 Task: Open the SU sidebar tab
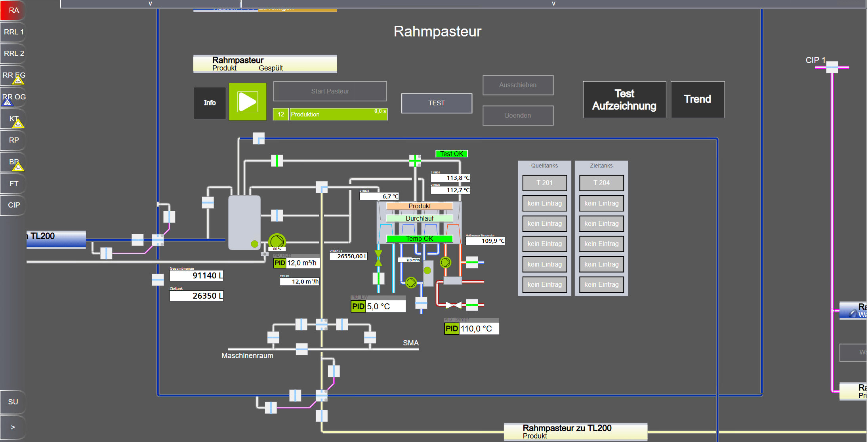click(x=13, y=402)
